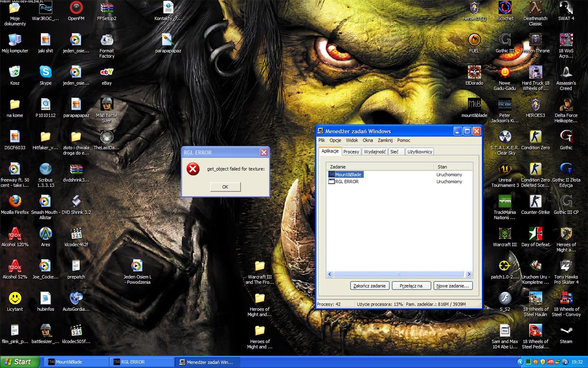This screenshot has width=588, height=368.
Task: Open the eBay desktop shortcut
Action: coord(107,76)
